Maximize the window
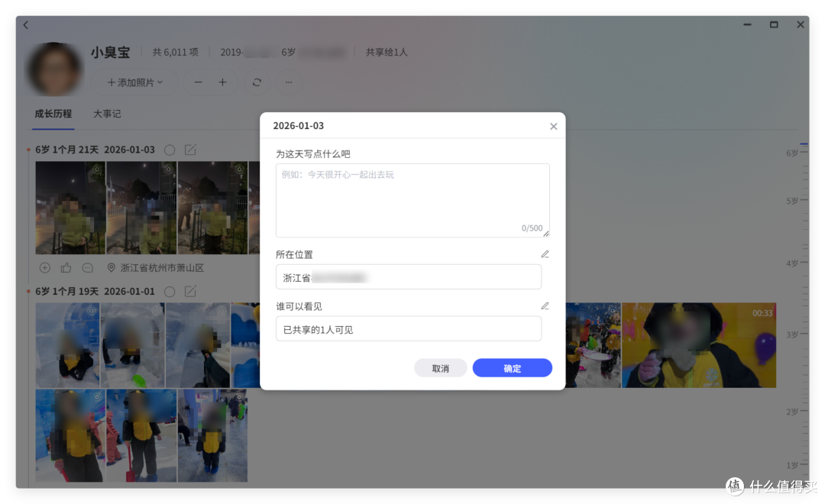This screenshot has width=825, height=504. [x=773, y=24]
